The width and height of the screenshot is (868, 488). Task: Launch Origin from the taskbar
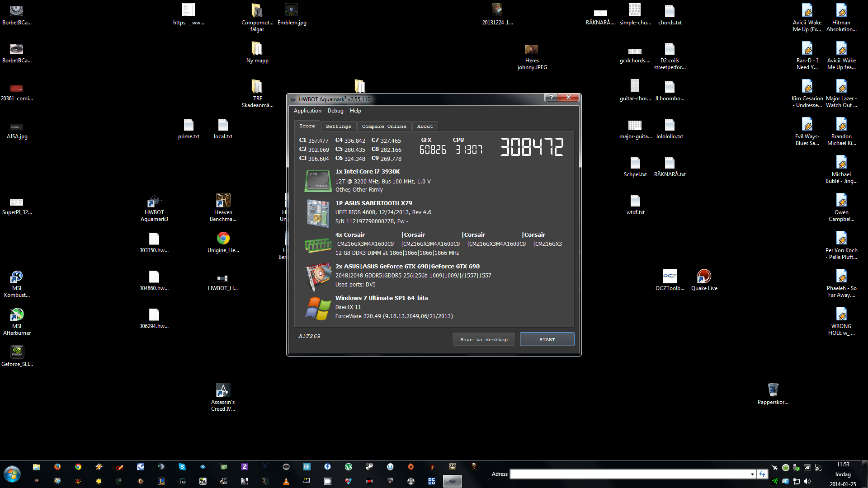pyautogui.click(x=411, y=467)
